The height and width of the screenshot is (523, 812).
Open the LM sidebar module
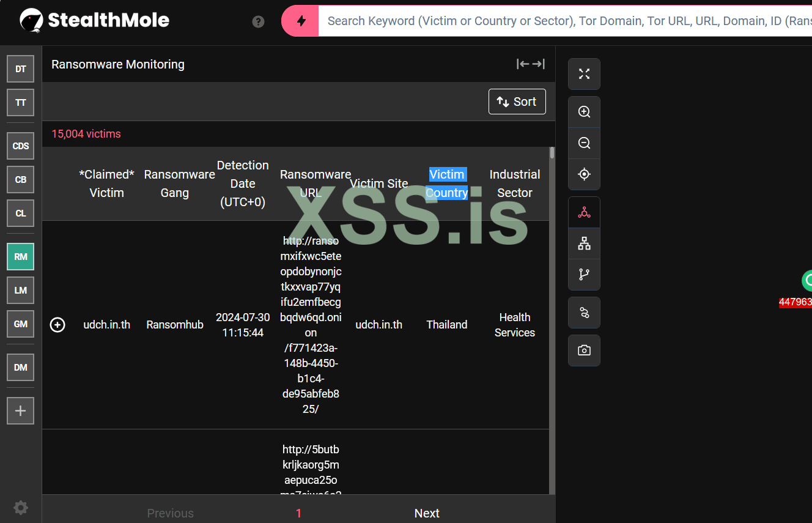(x=21, y=291)
